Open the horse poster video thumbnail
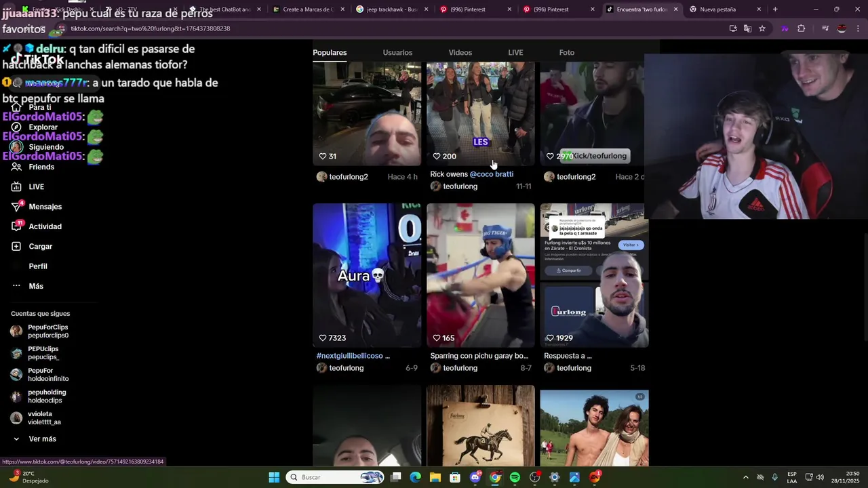Viewport: 868px width, 488px height. 481,426
